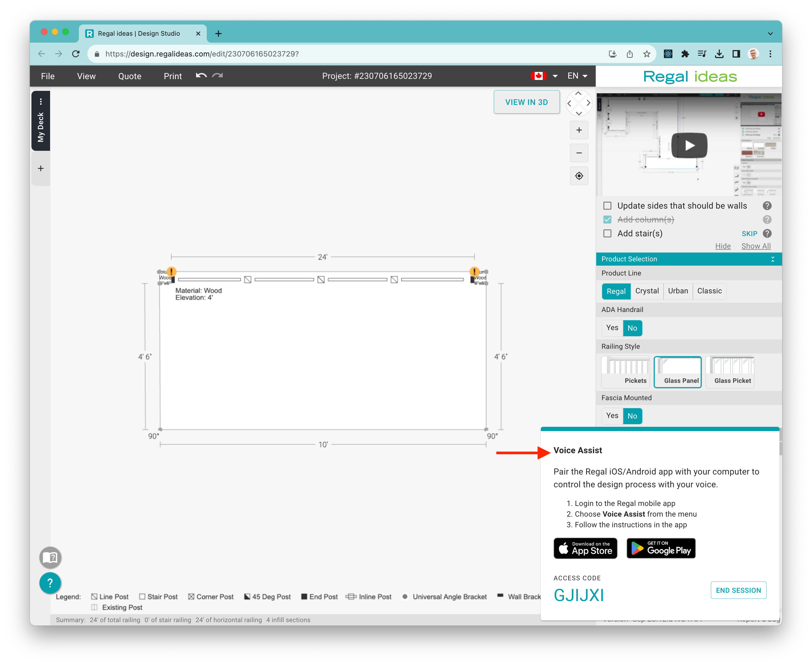The image size is (812, 665).
Task: Open the File menu
Action: (x=47, y=76)
